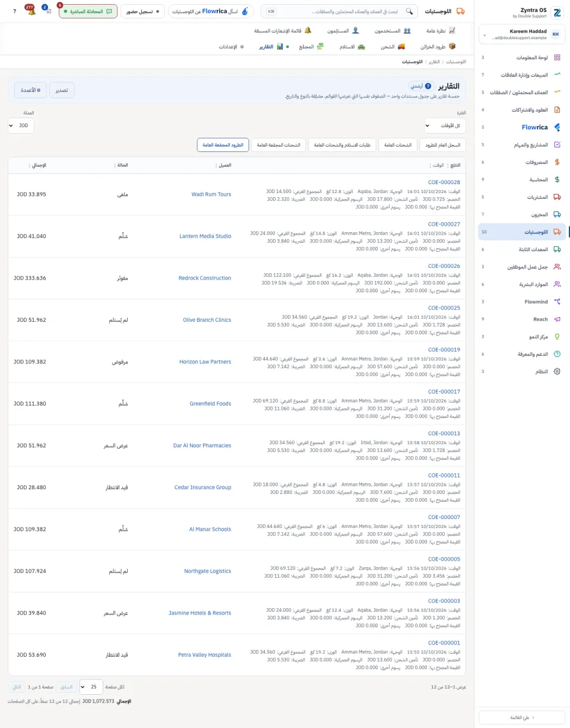Click the المحادثة المباشرة live chat button
The image size is (570, 728).
pyautogui.click(x=88, y=11)
